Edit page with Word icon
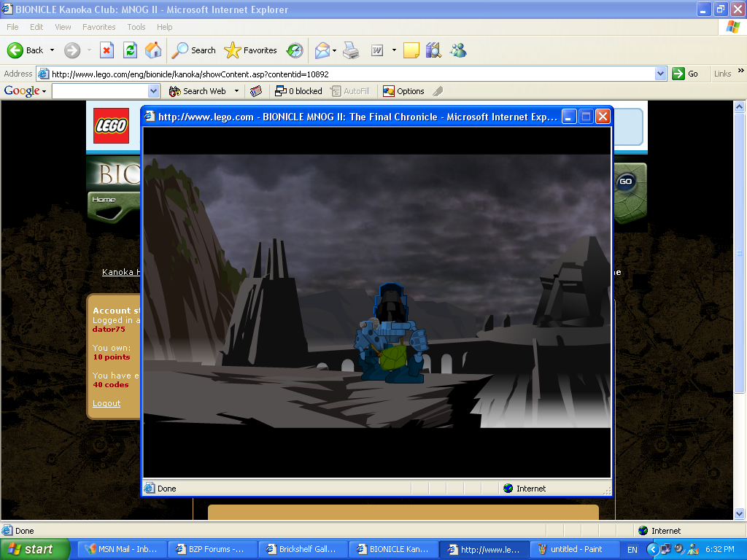Image resolution: width=747 pixels, height=560 pixels. [377, 50]
